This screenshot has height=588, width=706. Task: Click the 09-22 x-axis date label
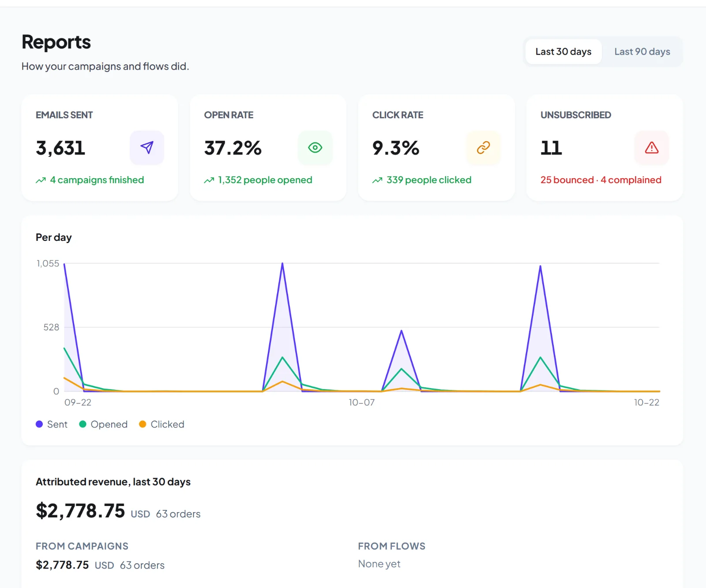(x=78, y=402)
